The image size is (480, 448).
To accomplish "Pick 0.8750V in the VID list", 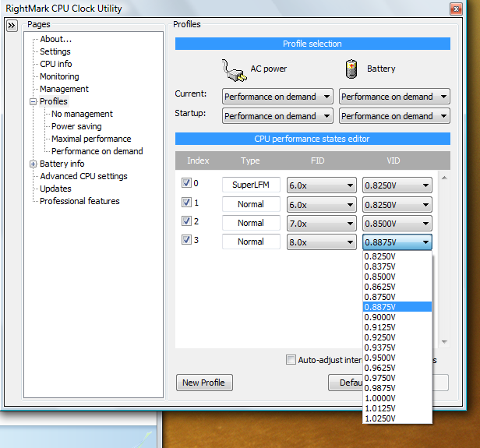I will click(397, 297).
